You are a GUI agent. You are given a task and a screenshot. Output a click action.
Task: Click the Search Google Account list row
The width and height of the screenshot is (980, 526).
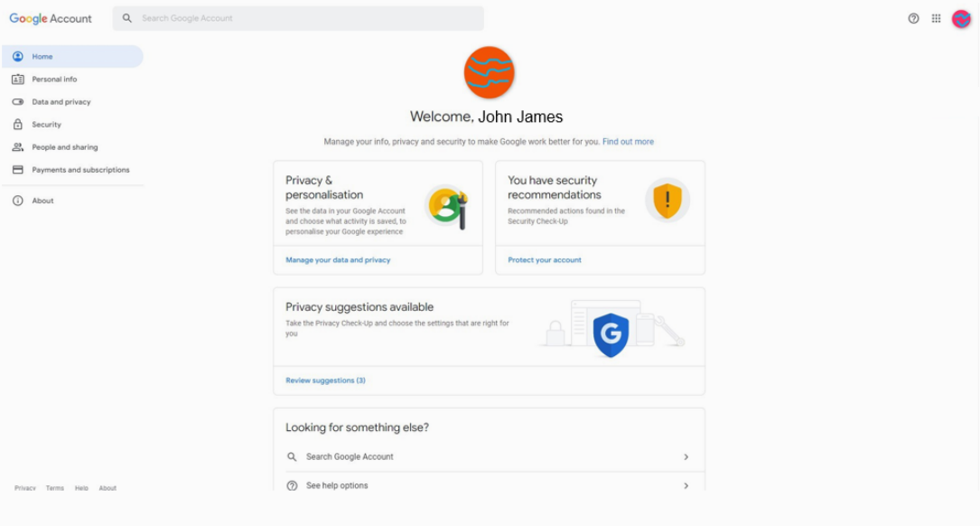[x=489, y=457]
